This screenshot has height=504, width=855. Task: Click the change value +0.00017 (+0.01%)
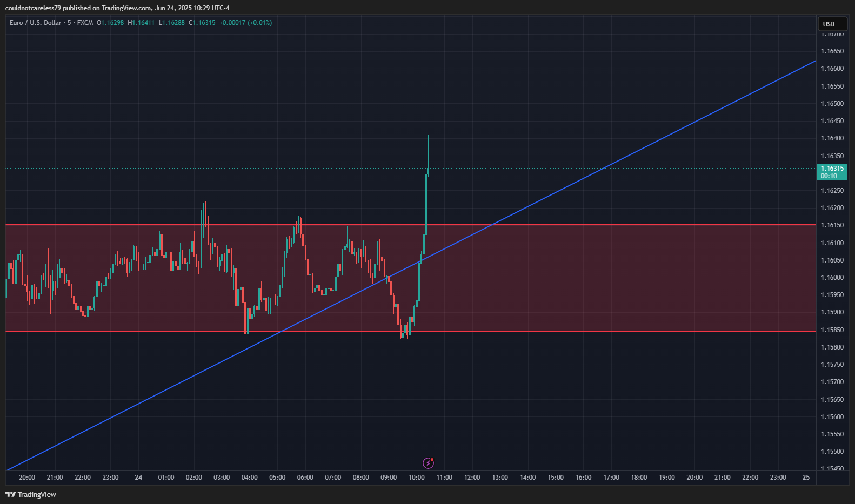tap(245, 23)
